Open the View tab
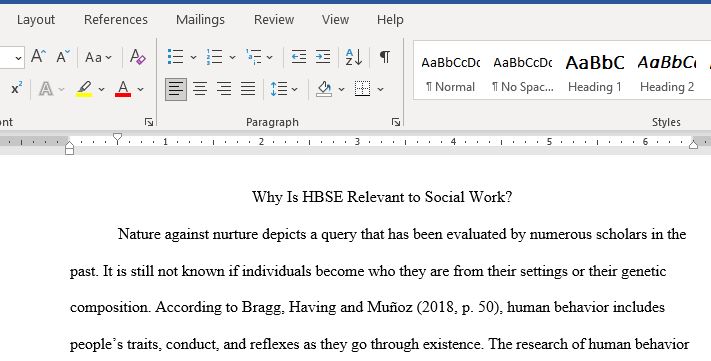 click(335, 20)
